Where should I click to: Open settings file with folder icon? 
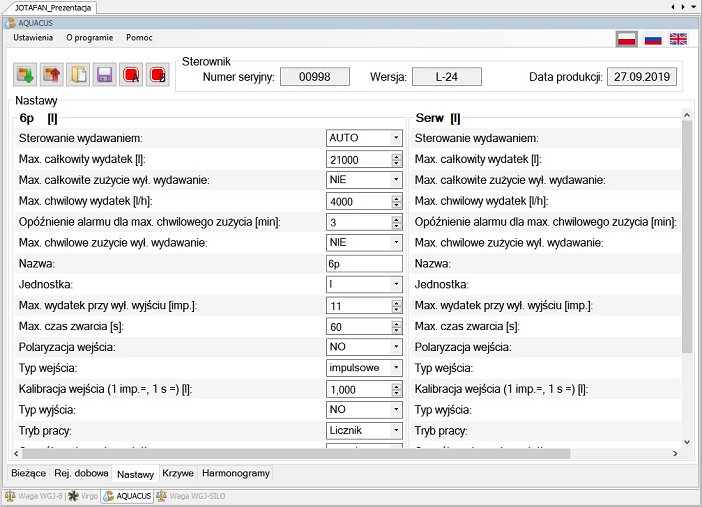[x=78, y=74]
